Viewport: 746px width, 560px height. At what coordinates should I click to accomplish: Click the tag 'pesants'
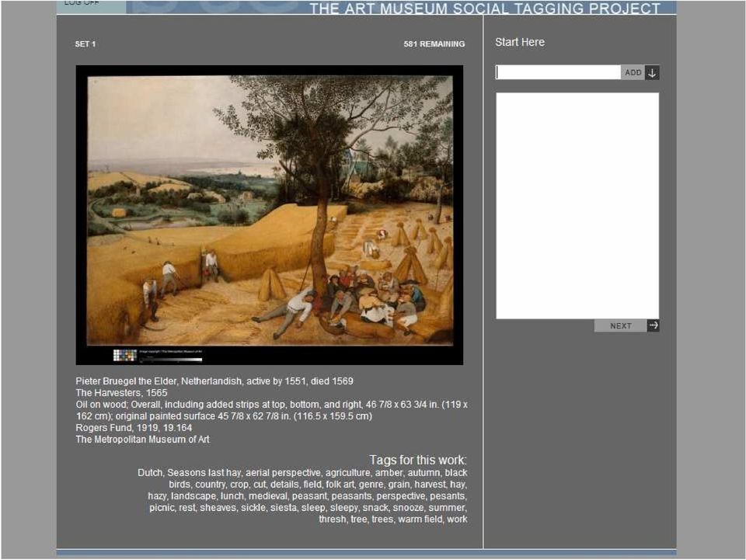coord(448,496)
